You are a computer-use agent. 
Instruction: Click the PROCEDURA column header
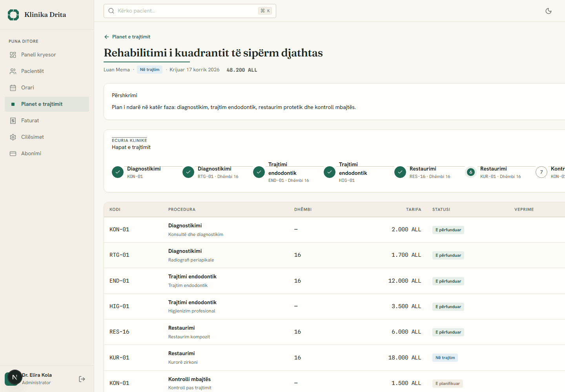[182, 210]
